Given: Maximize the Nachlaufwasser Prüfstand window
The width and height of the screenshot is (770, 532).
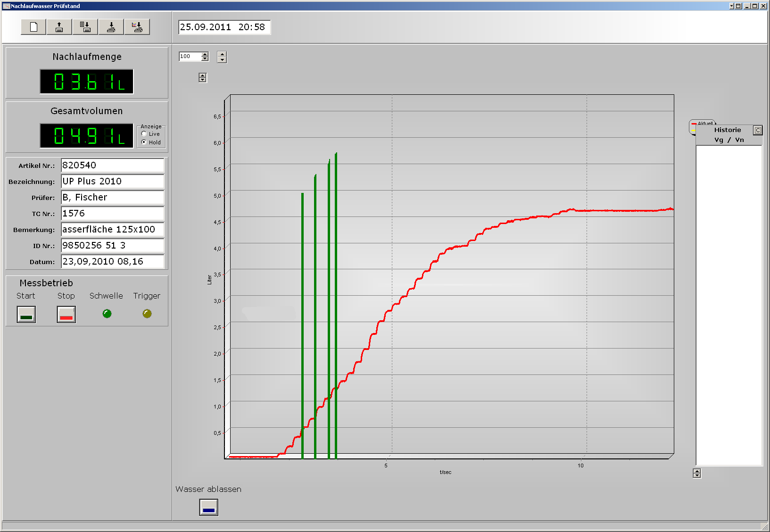Looking at the screenshot, I should [754, 6].
